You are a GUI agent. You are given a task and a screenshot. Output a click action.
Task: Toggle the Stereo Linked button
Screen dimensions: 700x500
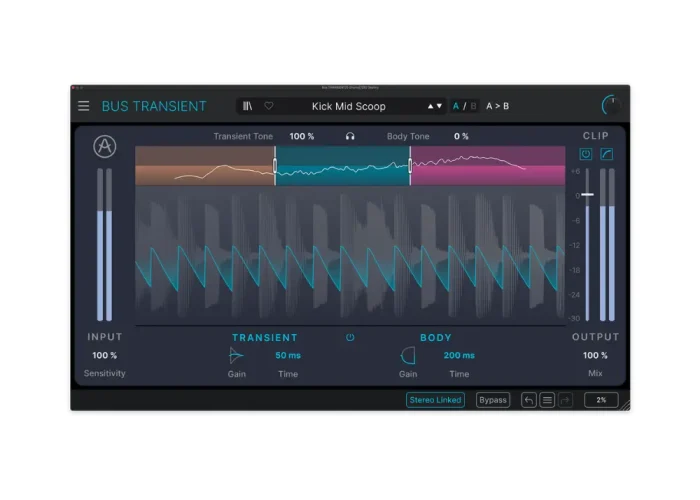pos(435,400)
